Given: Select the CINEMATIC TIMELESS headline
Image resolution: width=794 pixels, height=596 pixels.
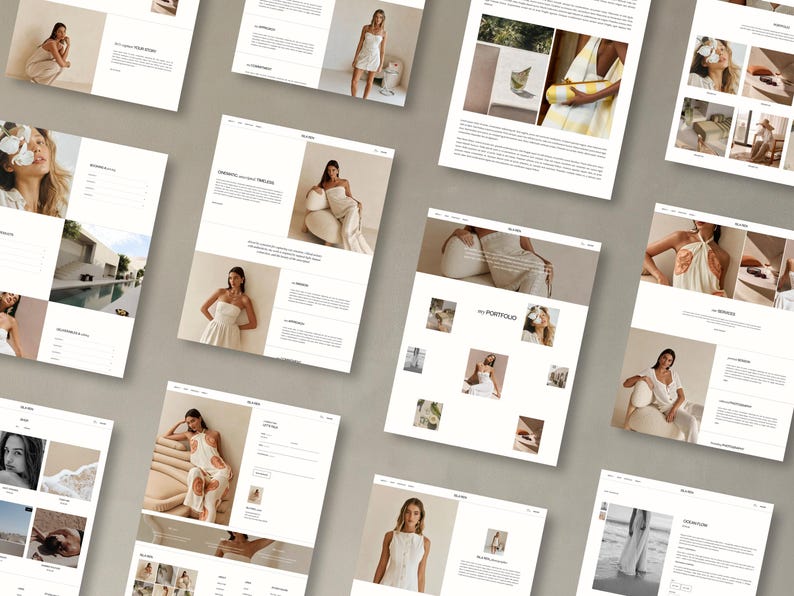Looking at the screenshot, I should [x=246, y=177].
